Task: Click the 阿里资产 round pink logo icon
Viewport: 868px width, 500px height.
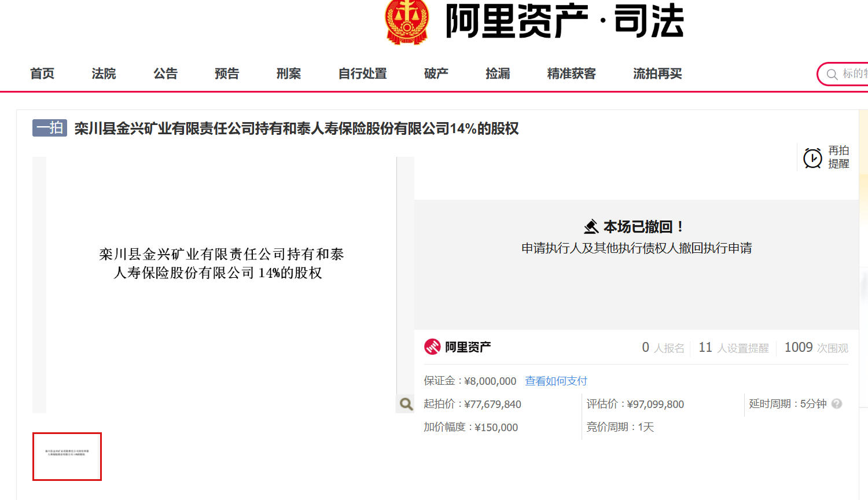Action: pos(432,347)
